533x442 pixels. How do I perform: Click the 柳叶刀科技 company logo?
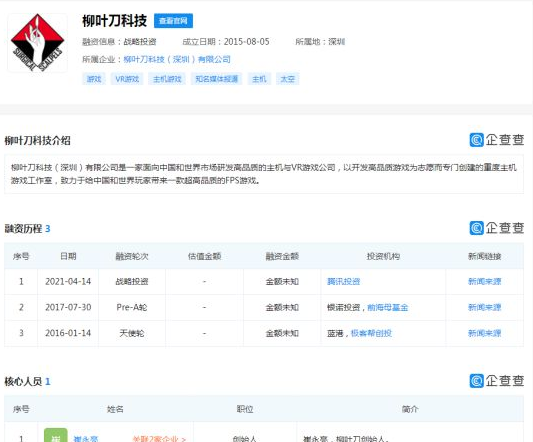pos(37,43)
